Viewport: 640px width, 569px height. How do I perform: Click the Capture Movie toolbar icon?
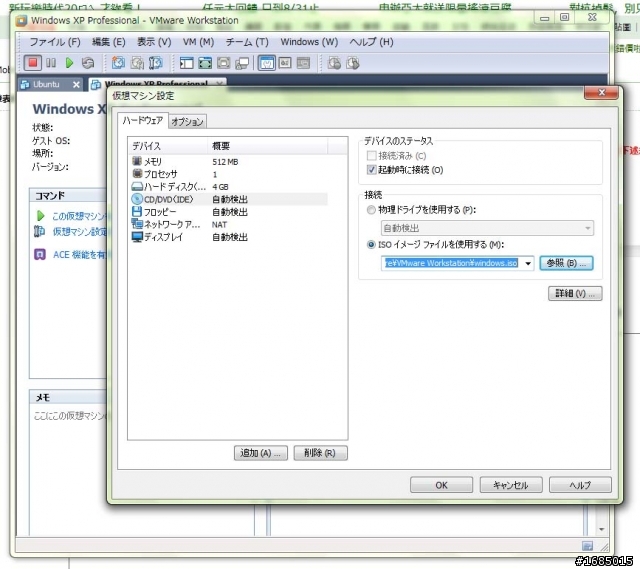pyautogui.click(x=353, y=63)
